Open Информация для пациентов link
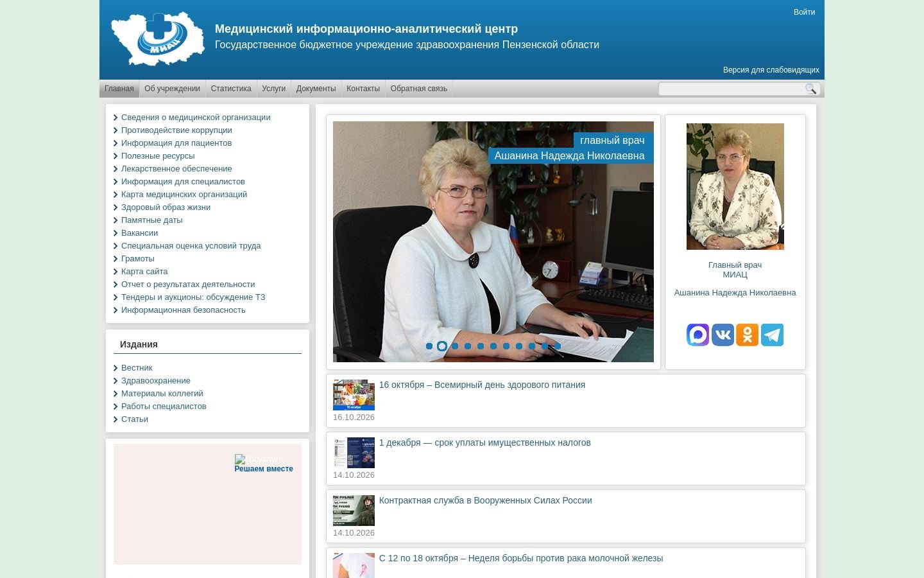This screenshot has height=578, width=924. pos(176,143)
